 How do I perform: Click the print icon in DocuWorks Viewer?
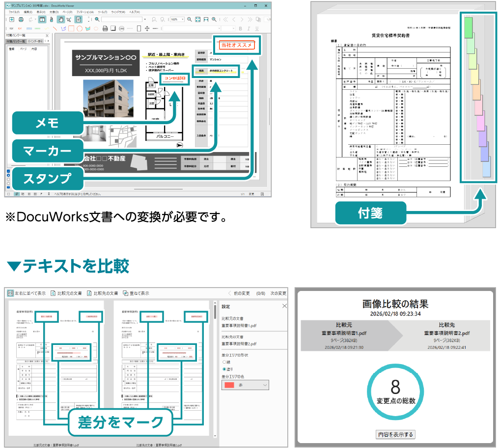pyautogui.click(x=20, y=20)
